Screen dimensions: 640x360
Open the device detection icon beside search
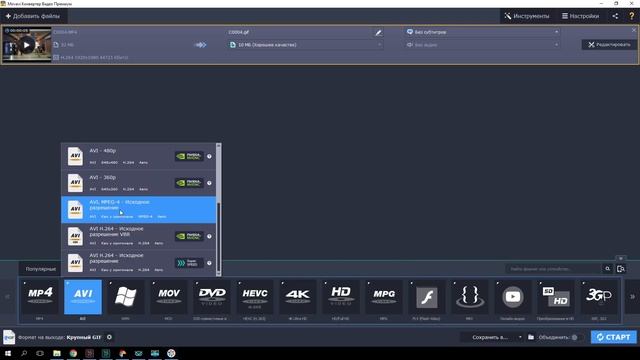pyautogui.click(x=620, y=269)
